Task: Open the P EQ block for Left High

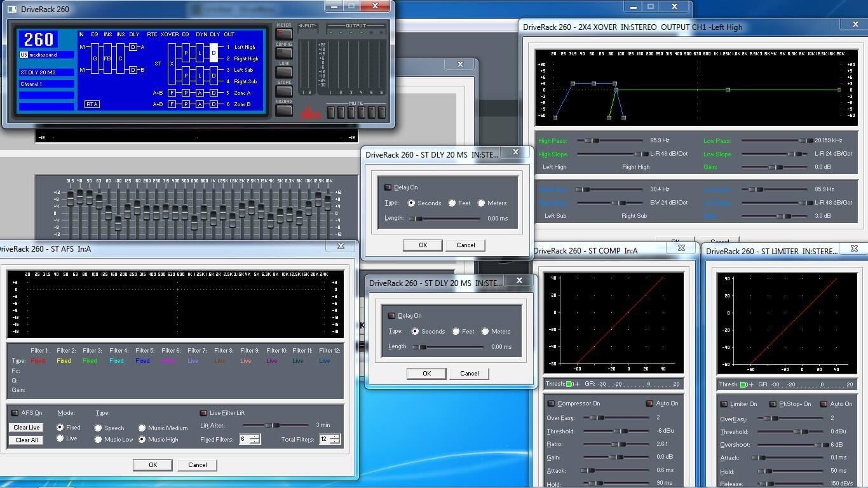Action: [x=186, y=53]
